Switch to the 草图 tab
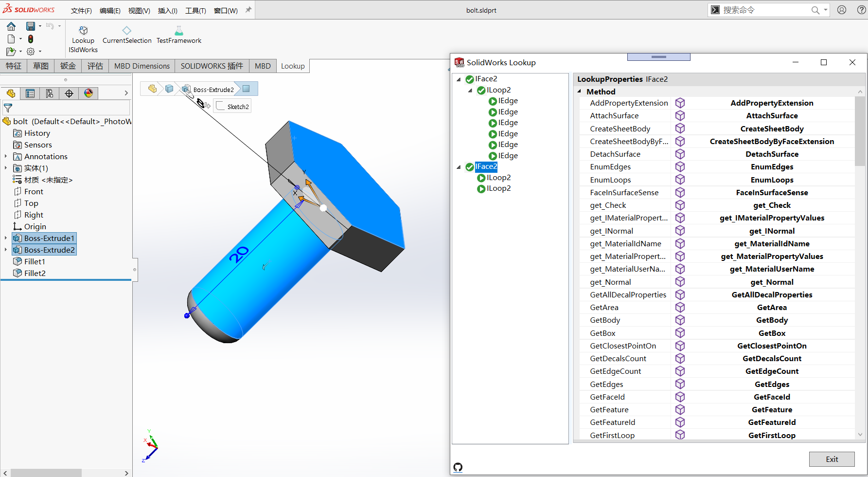Screen dimensions: 868x477 [x=41, y=66]
